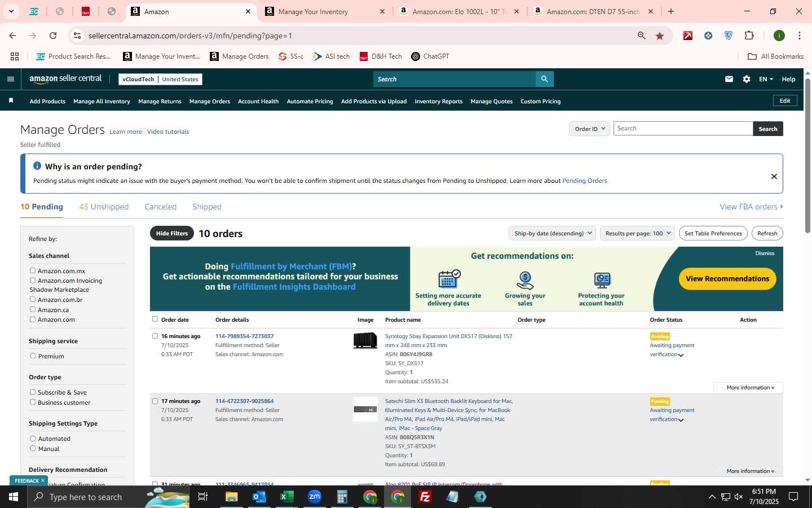Click the zoom magnifier icon in address bar
This screenshot has height=508, width=812.
tap(641, 36)
